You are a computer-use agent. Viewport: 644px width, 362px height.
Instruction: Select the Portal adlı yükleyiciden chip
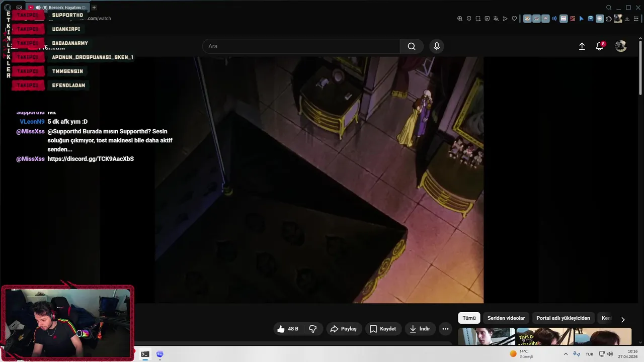pyautogui.click(x=563, y=318)
